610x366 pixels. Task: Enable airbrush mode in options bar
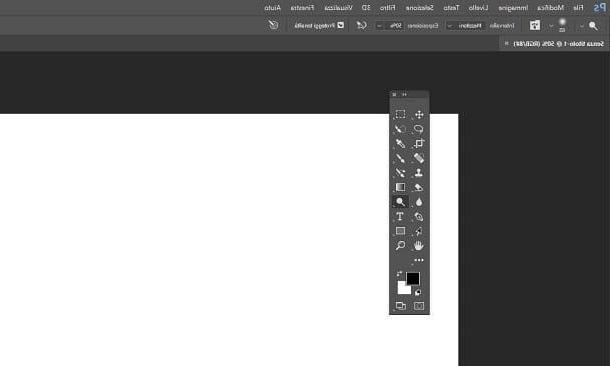(x=362, y=25)
